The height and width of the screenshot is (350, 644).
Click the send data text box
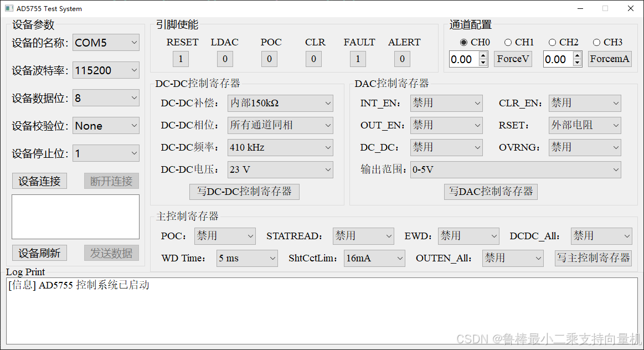pyautogui.click(x=75, y=217)
